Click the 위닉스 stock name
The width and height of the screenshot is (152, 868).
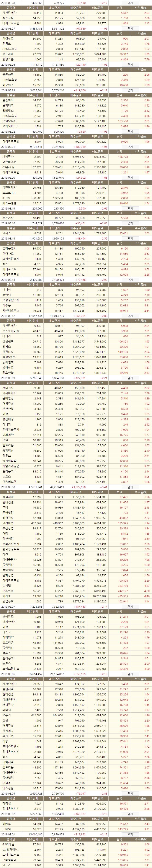pyautogui.click(x=6, y=347)
